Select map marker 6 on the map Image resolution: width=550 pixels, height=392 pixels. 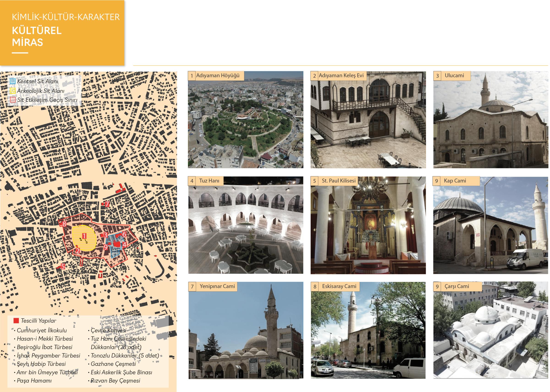(124, 234)
